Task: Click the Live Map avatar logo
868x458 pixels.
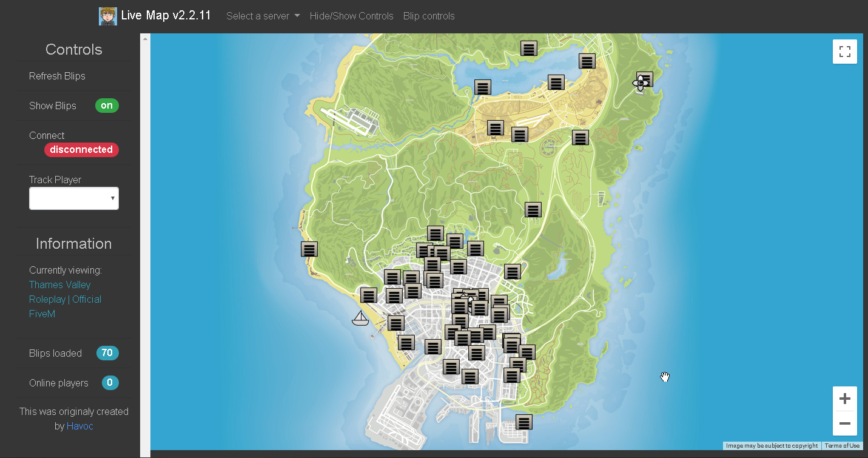Action: [107, 15]
